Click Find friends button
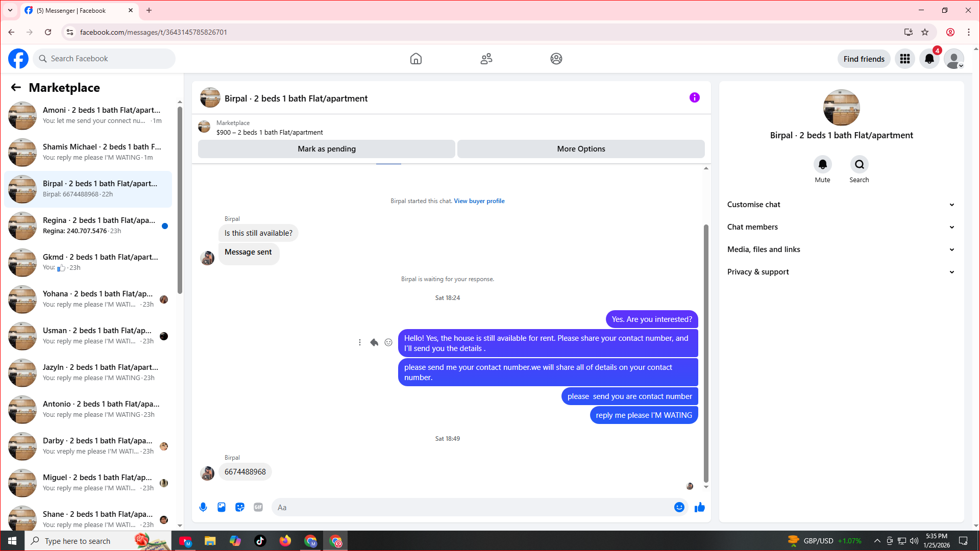Screen dimensions: 980x551 point(864,59)
